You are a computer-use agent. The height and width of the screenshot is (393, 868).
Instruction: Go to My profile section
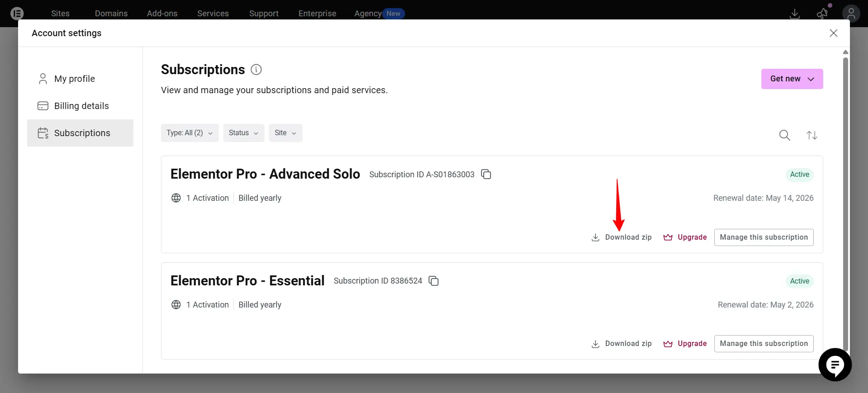[x=80, y=79]
